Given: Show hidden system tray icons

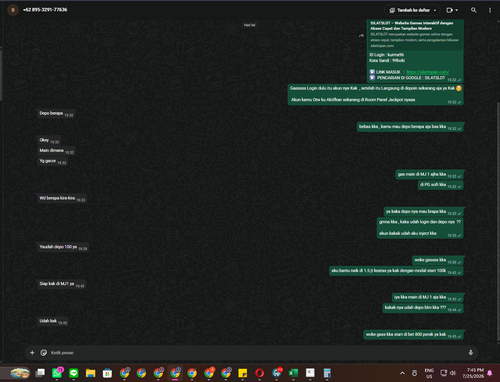Looking at the screenshot, I should coord(402,373).
